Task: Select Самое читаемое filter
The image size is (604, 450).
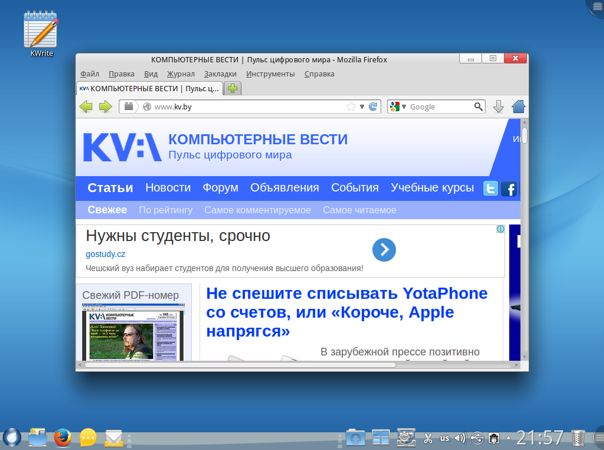Action: (360, 210)
